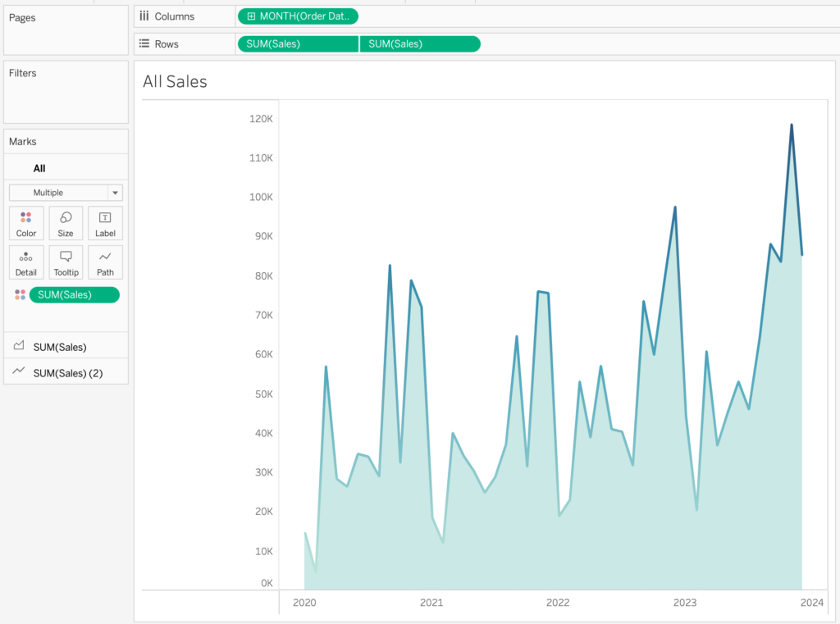Click the second SUM(Sales) pill in Rows
The height and width of the screenshot is (624, 840).
419,44
